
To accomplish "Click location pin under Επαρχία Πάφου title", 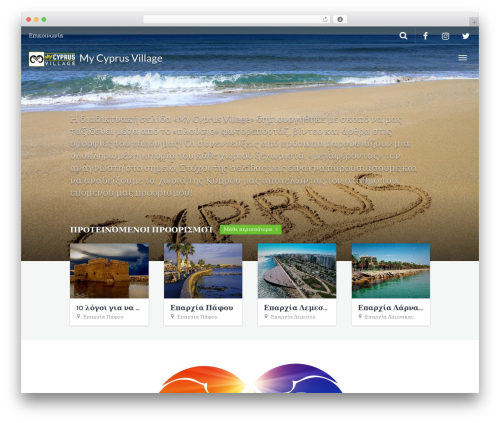I will pyautogui.click(x=172, y=316).
